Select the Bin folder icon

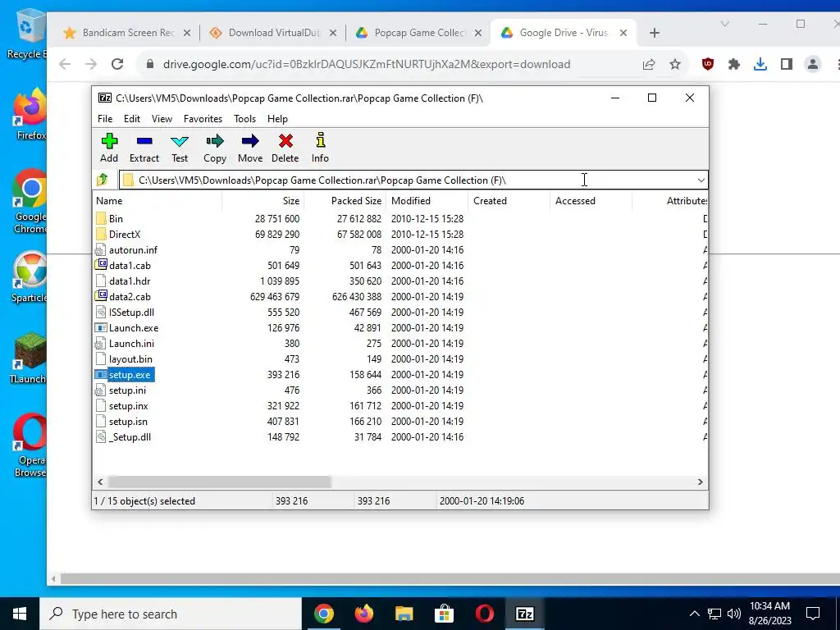(101, 218)
